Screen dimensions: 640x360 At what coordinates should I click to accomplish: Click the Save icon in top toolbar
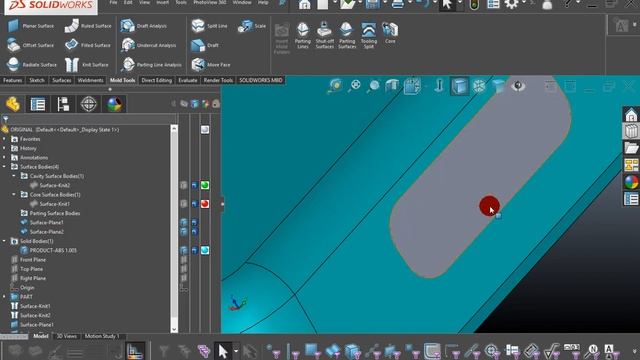(373, 4)
